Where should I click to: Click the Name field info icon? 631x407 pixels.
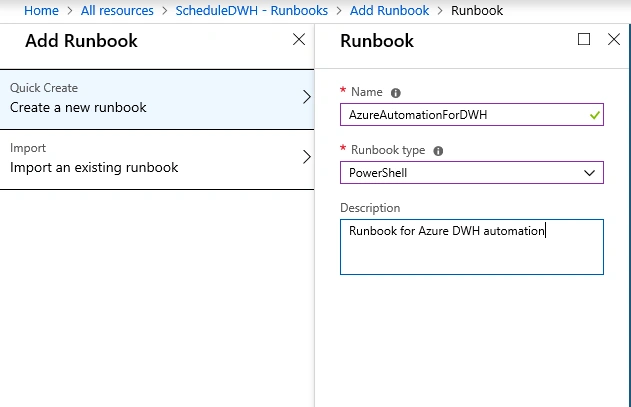396,93
